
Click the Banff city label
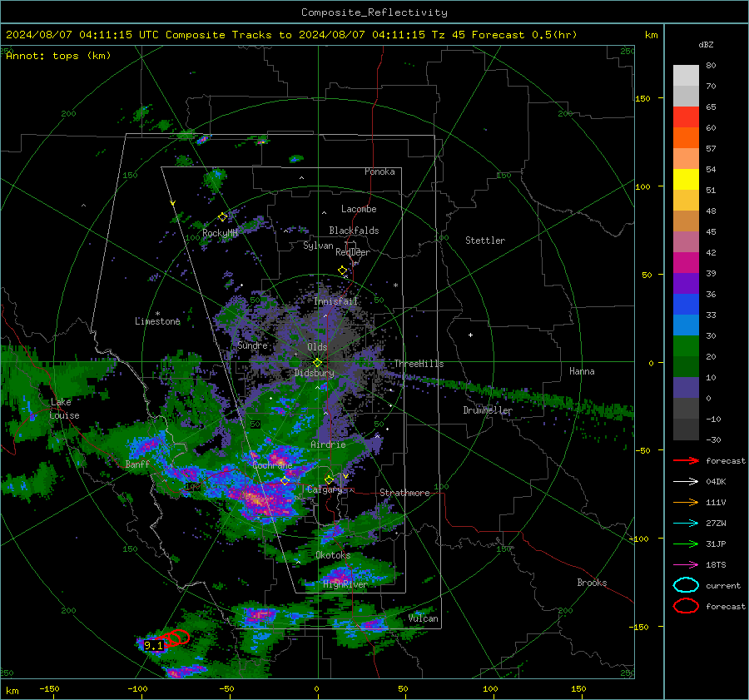[x=137, y=464]
